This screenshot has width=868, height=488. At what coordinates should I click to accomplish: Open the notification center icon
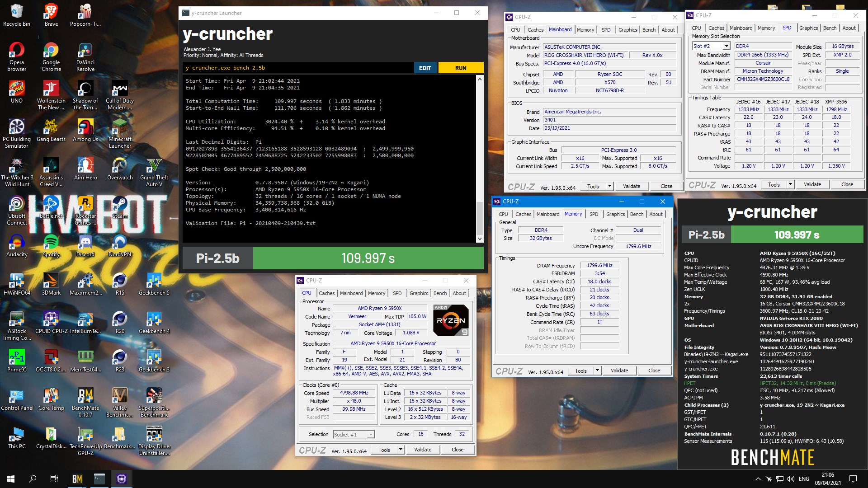[853, 479]
